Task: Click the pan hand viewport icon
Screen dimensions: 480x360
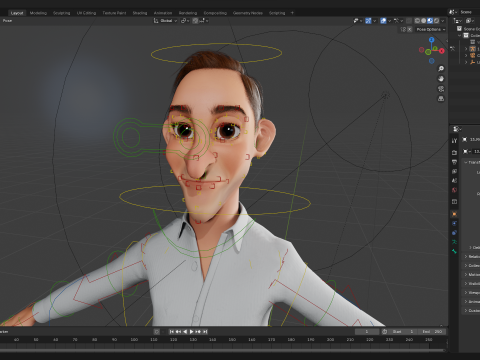Action: point(441,79)
